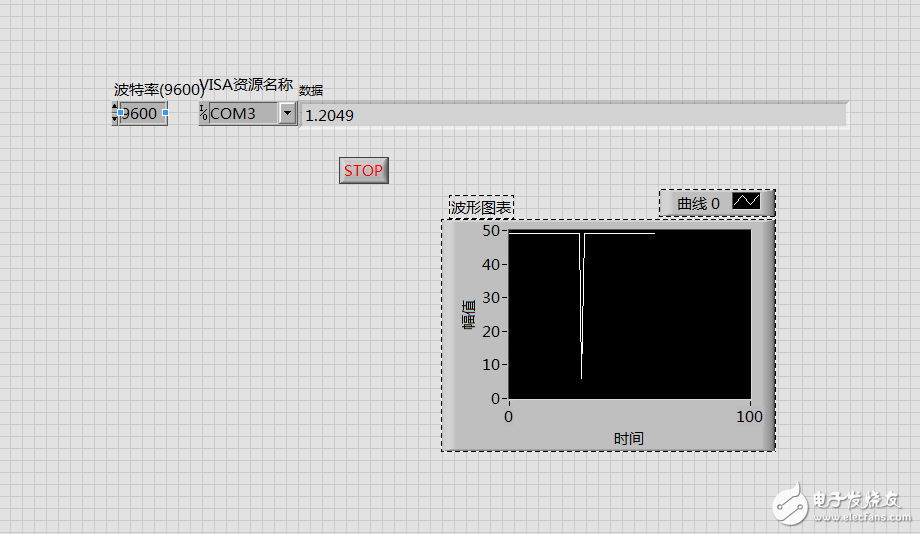Viewport: 920px width, 534px height.
Task: Click the Y-axis minimum value 0
Action: 495,398
